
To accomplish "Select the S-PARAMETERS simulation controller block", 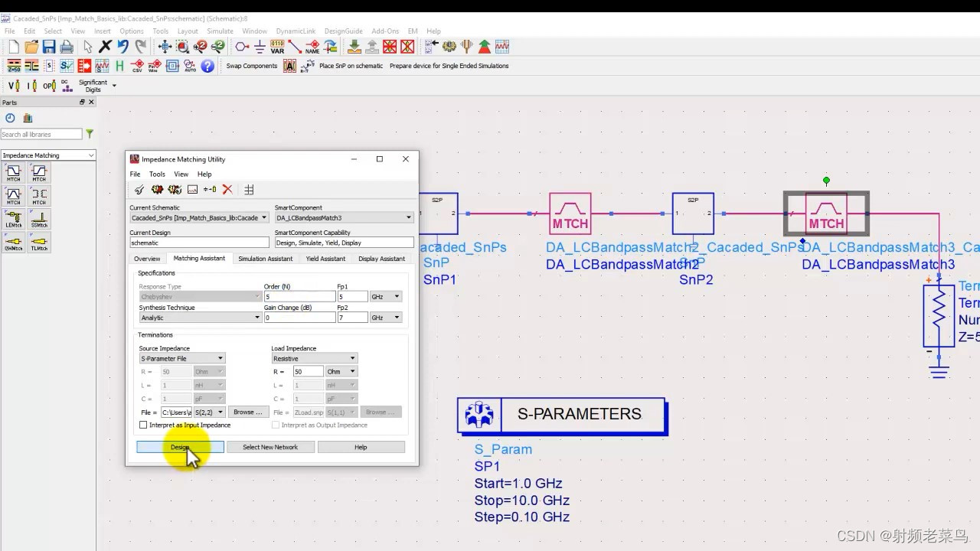I will (x=562, y=416).
